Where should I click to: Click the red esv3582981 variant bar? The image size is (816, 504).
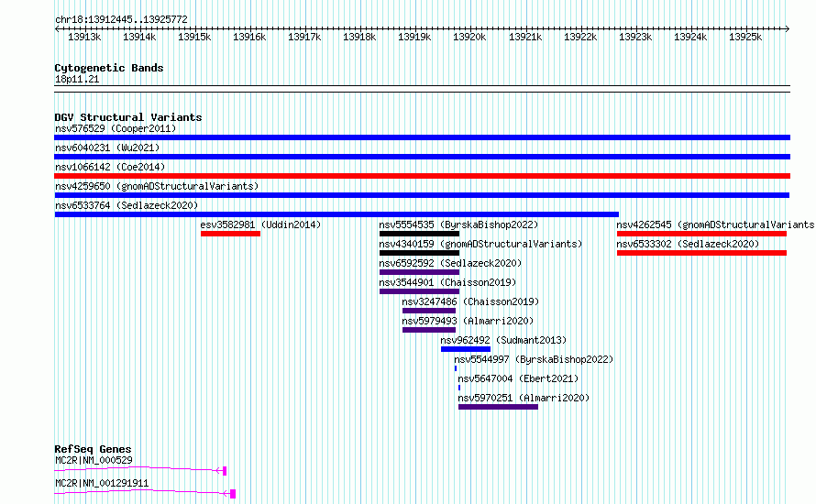click(x=230, y=234)
